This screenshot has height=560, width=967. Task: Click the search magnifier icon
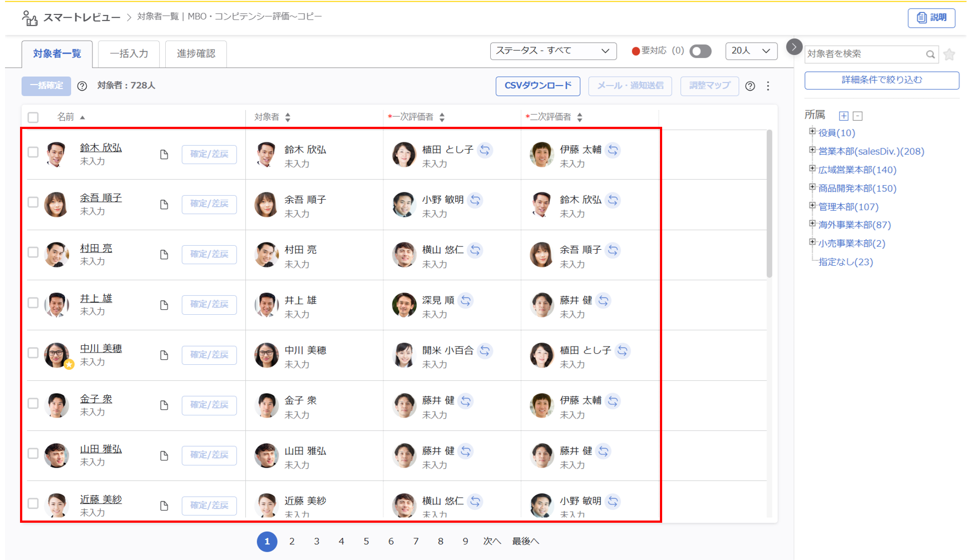(x=930, y=54)
